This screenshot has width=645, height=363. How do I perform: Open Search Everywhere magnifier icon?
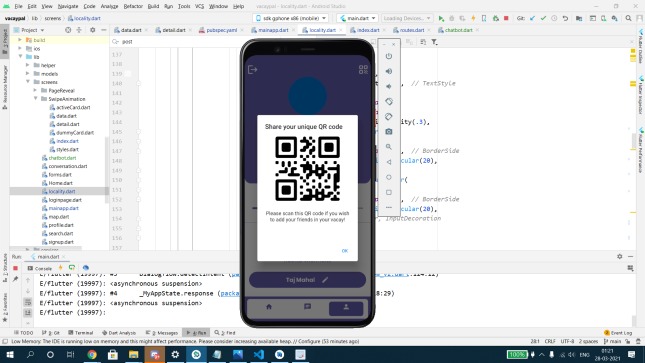628,19
